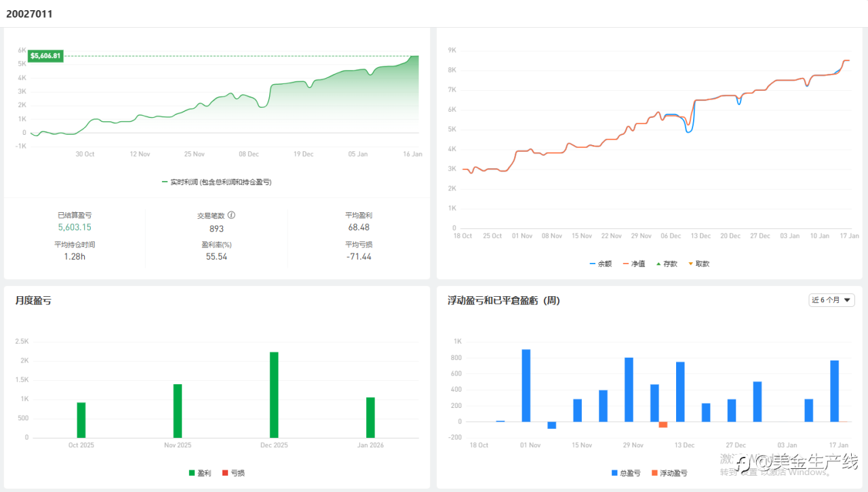This screenshot has width=868, height=492.
Task: Click the 盈利率(%) value 55.54
Action: 216,257
